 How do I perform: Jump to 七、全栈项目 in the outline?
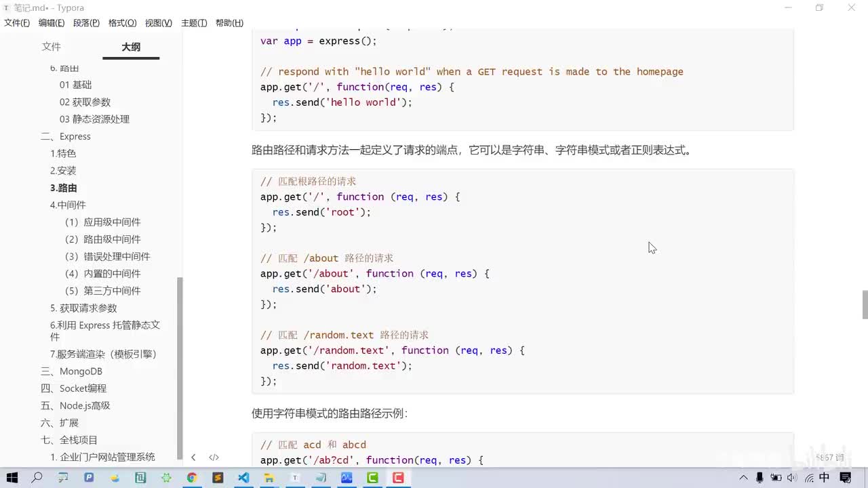(x=69, y=440)
